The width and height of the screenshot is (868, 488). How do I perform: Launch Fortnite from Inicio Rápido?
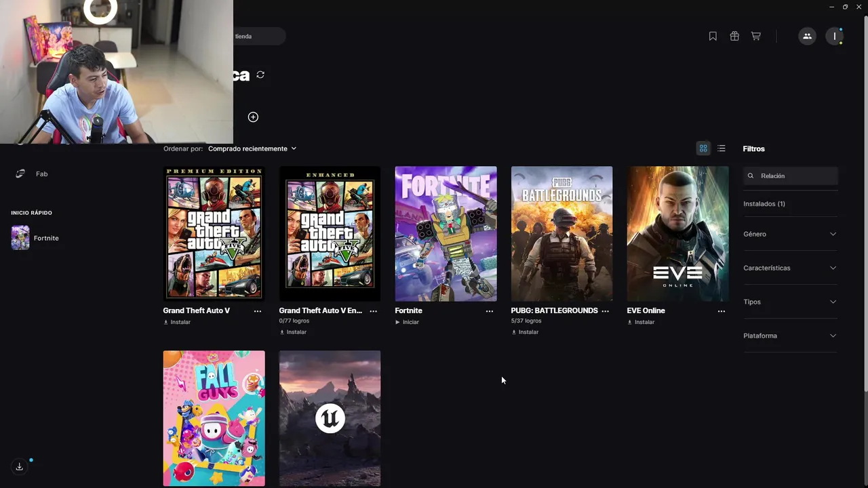click(35, 238)
